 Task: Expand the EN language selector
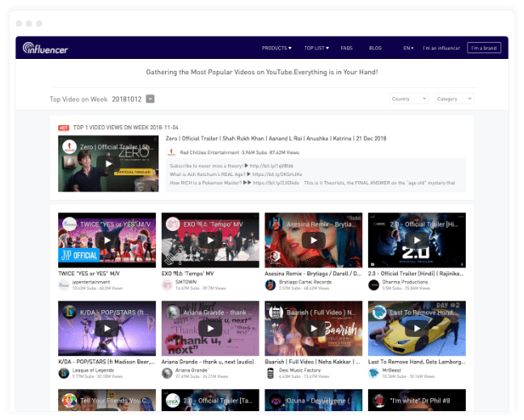(x=408, y=48)
